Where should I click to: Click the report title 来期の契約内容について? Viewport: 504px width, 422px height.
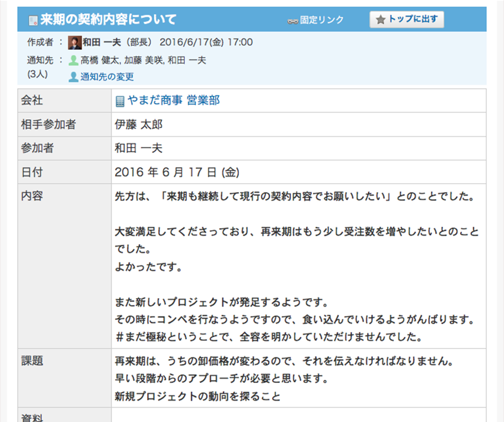pyautogui.click(x=108, y=20)
